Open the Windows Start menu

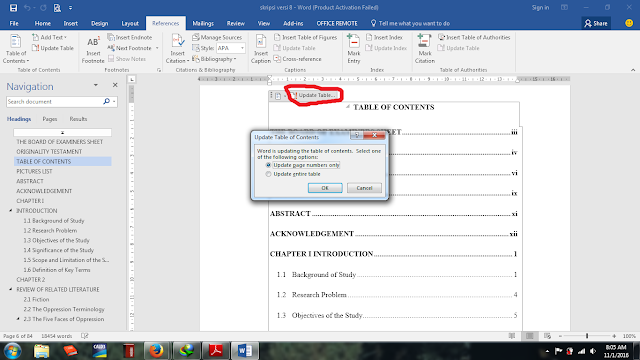coord(13,351)
